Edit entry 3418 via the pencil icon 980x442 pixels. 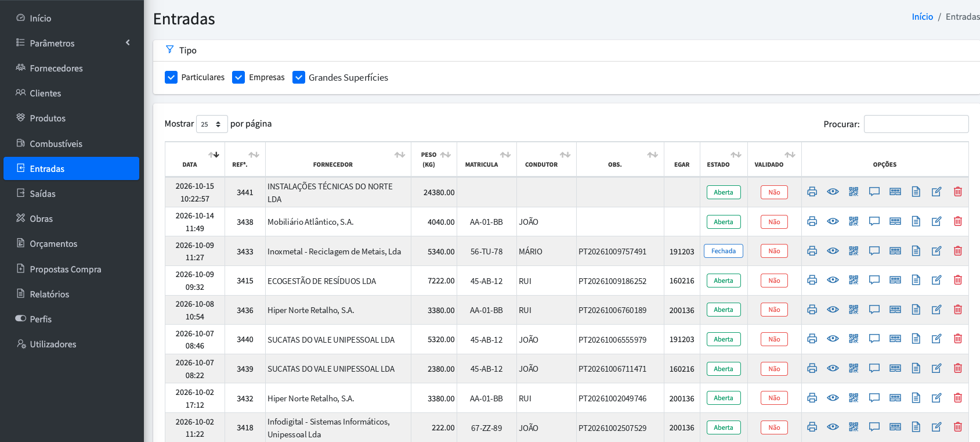(x=936, y=427)
